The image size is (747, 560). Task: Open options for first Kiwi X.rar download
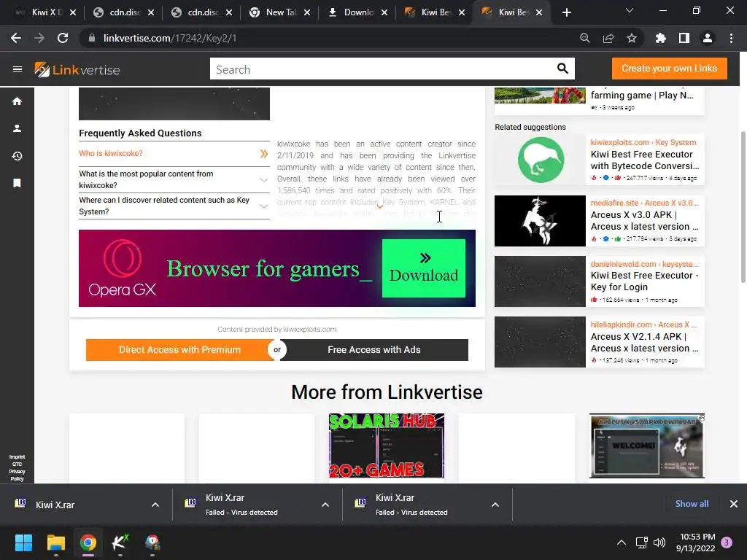click(x=155, y=505)
